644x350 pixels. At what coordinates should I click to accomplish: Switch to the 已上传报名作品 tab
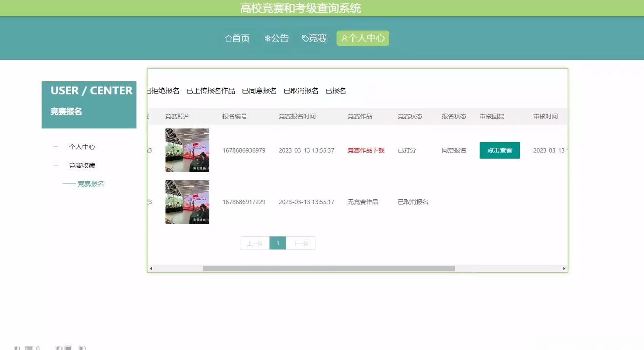tap(210, 90)
